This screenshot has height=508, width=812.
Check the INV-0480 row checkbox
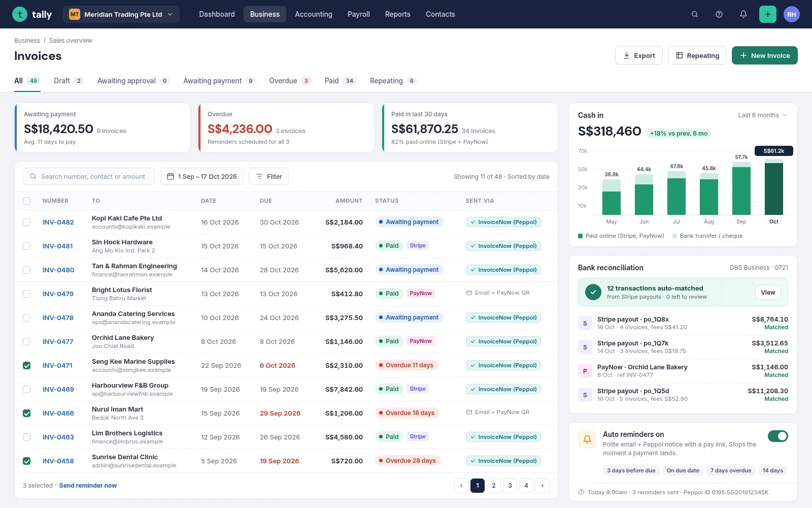click(27, 270)
